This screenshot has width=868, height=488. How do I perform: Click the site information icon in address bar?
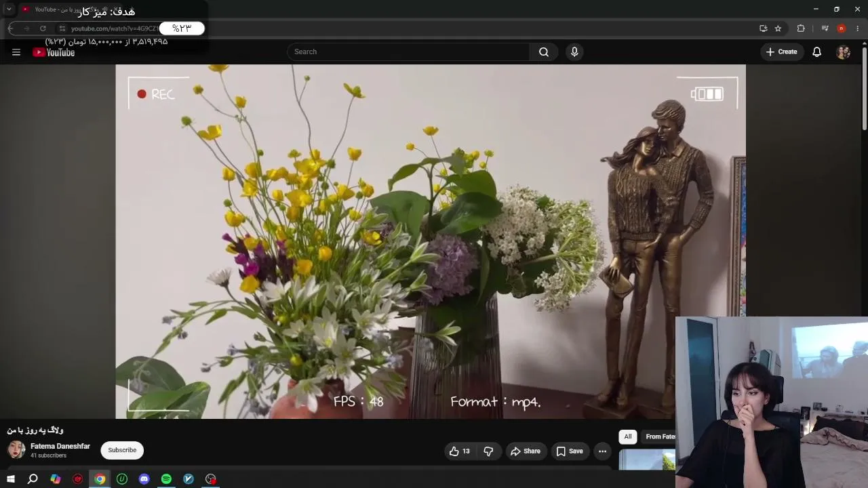tap(62, 28)
